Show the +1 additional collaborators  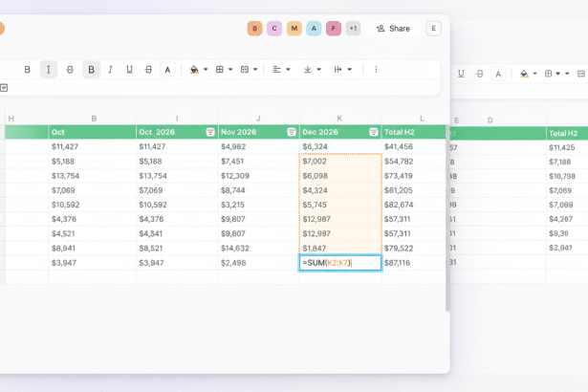pos(353,29)
